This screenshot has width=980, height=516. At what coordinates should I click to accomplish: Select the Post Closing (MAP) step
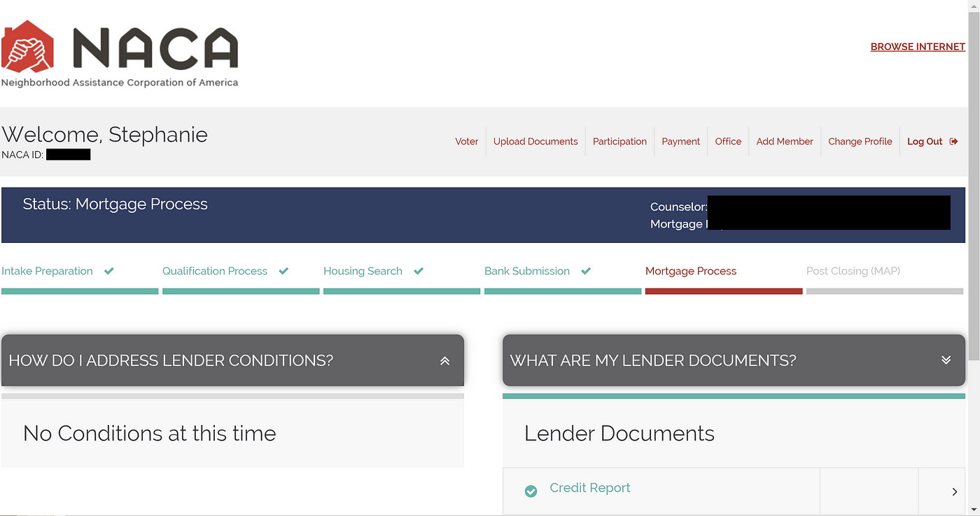click(x=853, y=271)
